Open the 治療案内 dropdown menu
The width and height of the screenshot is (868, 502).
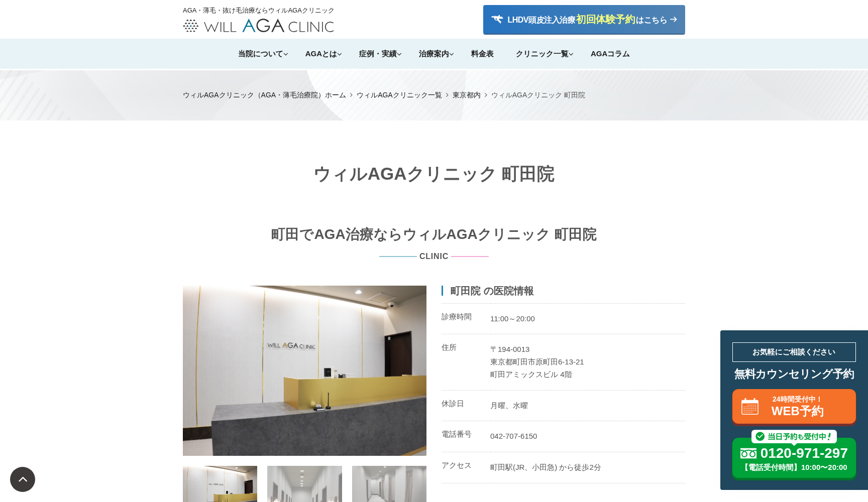tap(435, 54)
